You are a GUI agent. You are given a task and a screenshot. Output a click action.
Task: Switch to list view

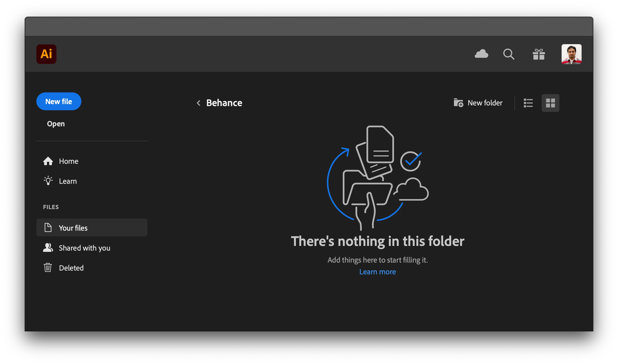pyautogui.click(x=528, y=103)
